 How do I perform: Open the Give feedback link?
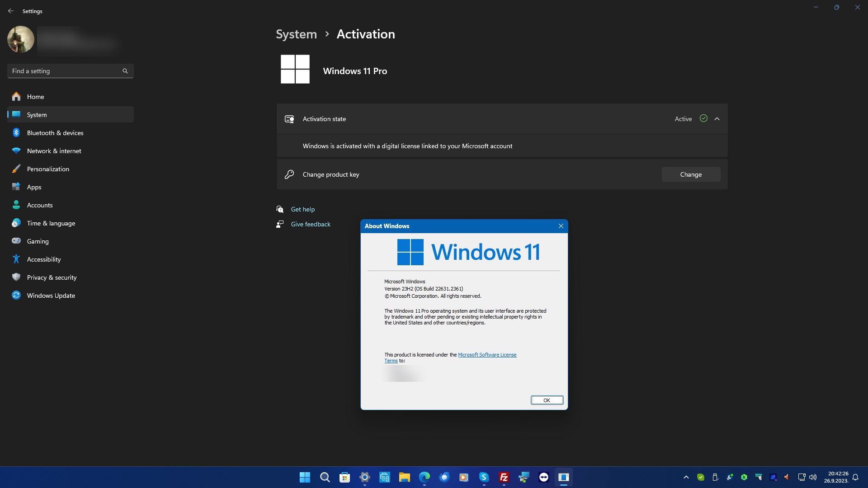310,224
